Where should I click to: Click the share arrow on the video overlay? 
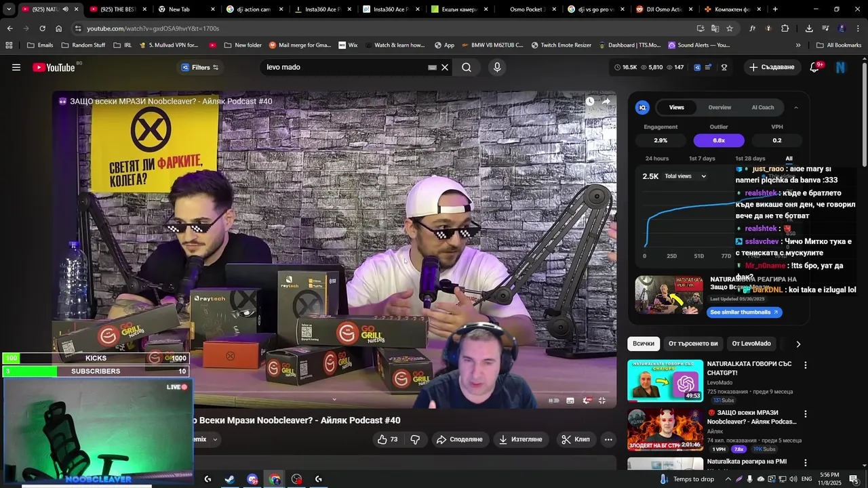(x=606, y=102)
